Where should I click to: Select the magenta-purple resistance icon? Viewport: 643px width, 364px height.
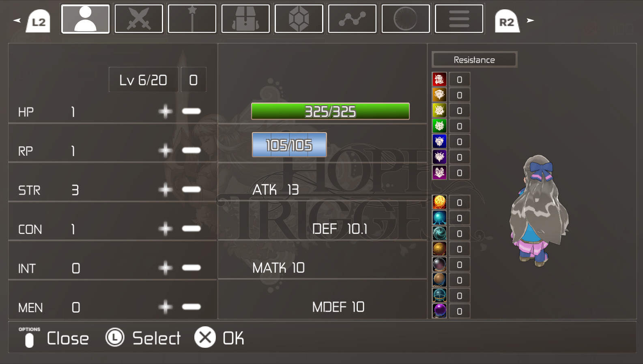(x=439, y=173)
